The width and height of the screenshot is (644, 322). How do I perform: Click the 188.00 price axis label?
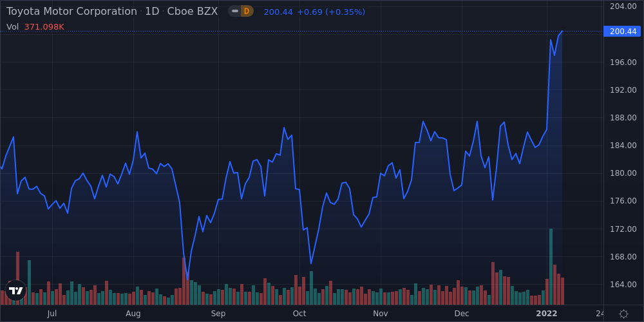point(623,118)
